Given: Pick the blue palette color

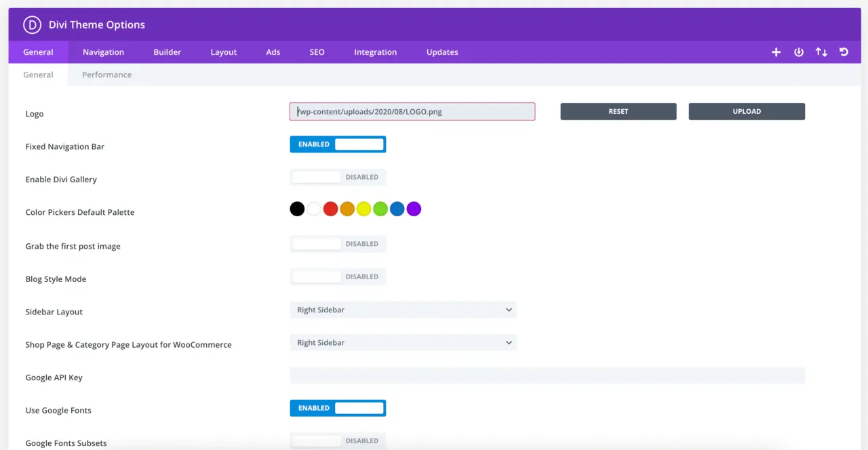Looking at the screenshot, I should pos(397,209).
